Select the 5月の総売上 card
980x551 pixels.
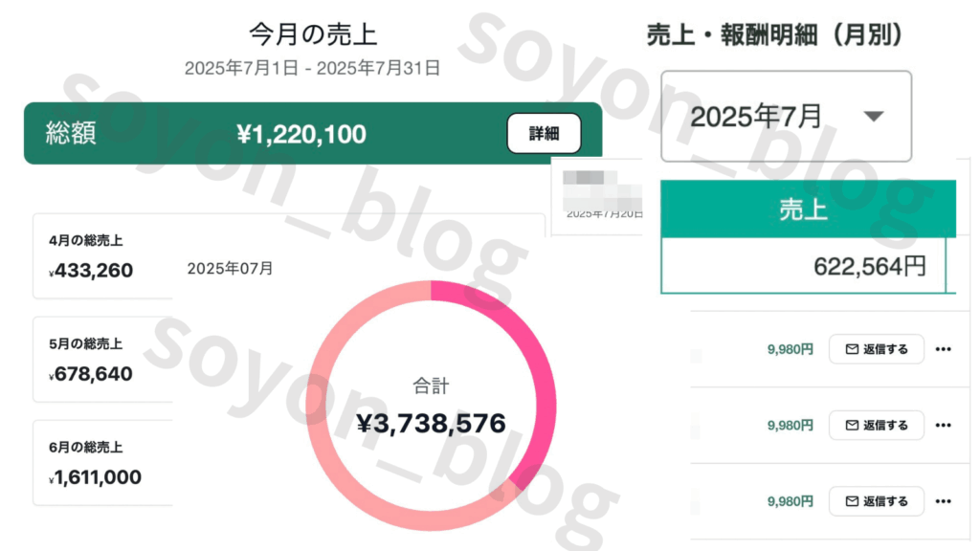coord(103,360)
